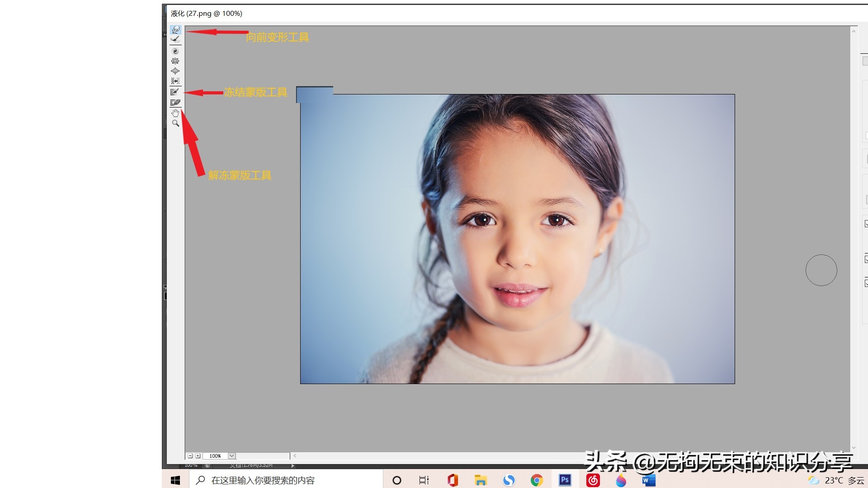Open the 100% zoom level dropdown

click(x=231, y=456)
